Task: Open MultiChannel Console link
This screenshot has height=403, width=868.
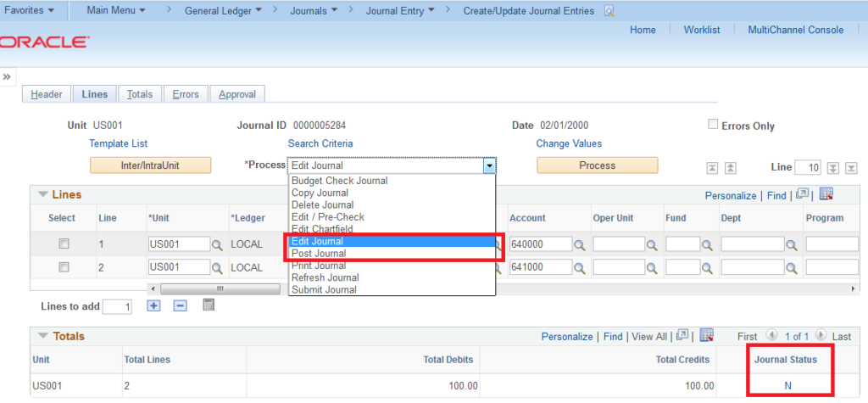Action: pos(796,30)
